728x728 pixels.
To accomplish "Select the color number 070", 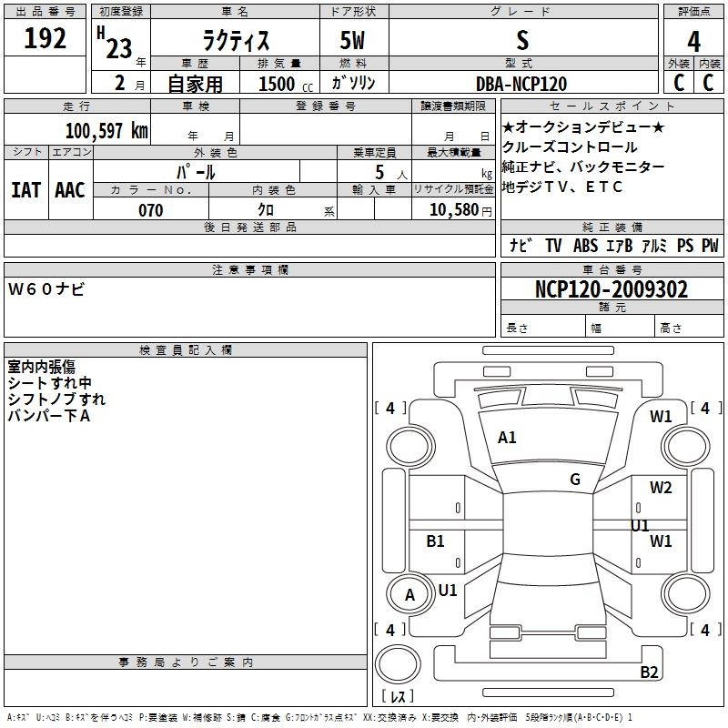I will 151,210.
